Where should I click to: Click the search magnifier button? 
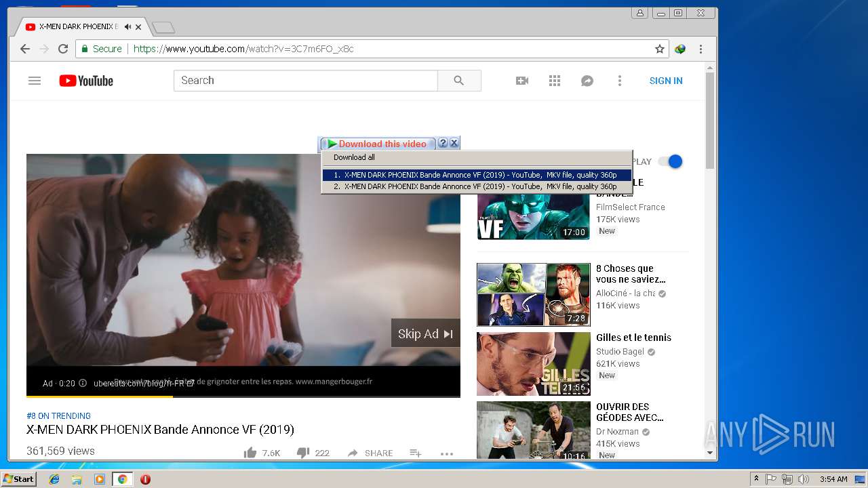pos(459,81)
